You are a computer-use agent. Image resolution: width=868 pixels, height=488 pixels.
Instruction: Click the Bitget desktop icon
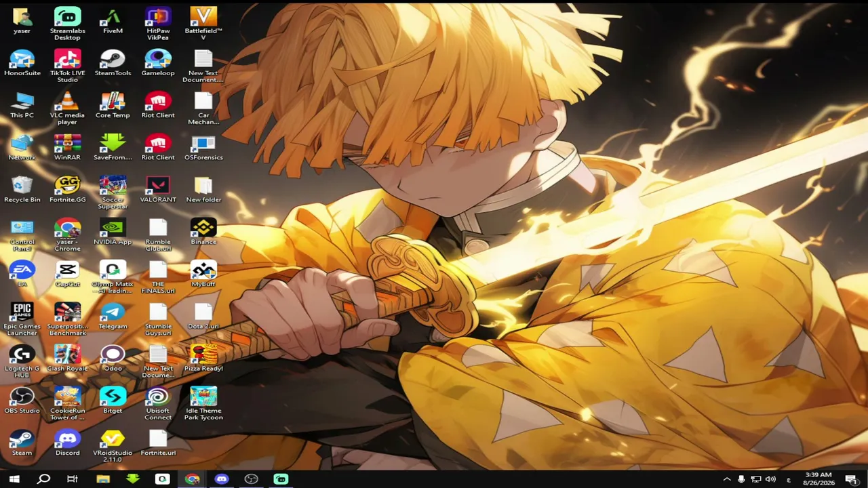pos(113,399)
